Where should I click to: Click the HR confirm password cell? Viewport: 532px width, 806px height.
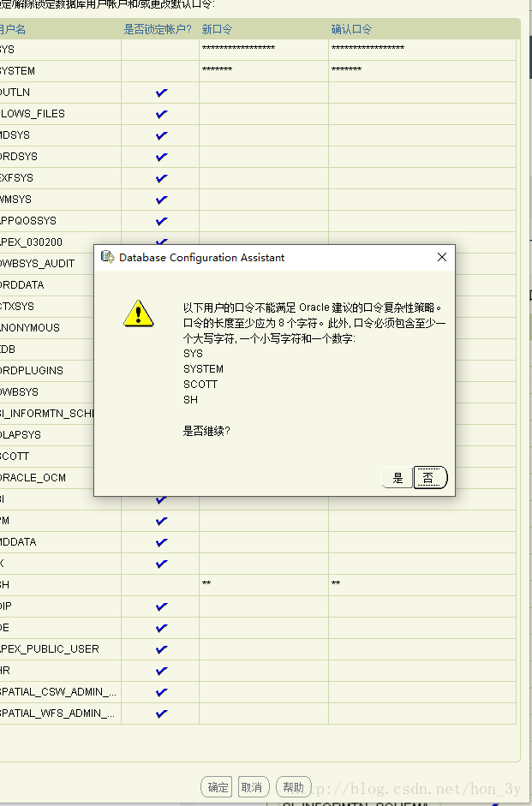pyautogui.click(x=422, y=671)
